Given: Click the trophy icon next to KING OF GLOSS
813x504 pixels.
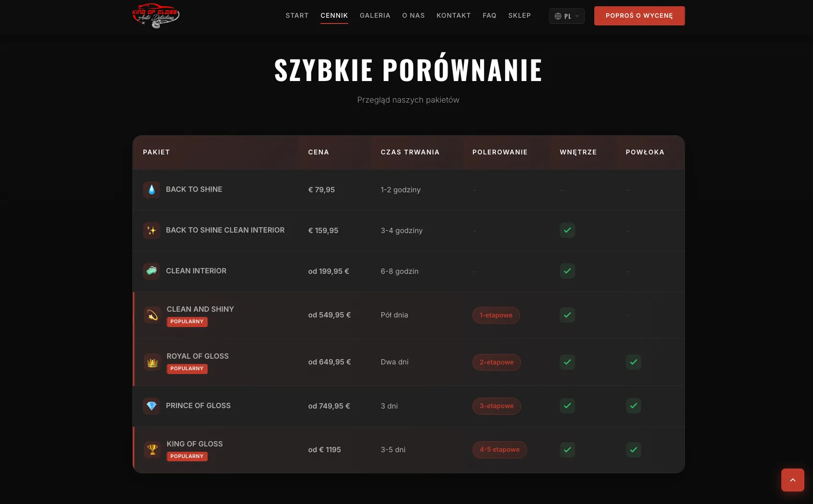Looking at the screenshot, I should pyautogui.click(x=152, y=449).
